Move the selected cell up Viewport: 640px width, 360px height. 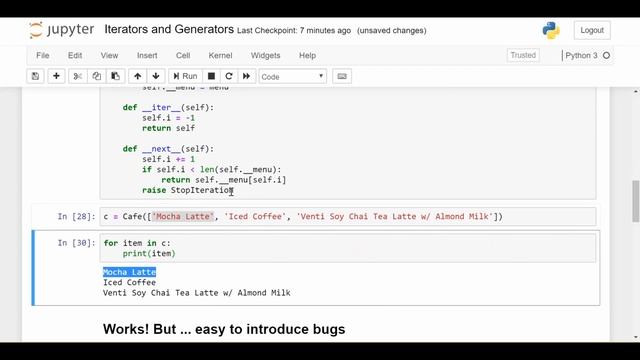click(138, 76)
